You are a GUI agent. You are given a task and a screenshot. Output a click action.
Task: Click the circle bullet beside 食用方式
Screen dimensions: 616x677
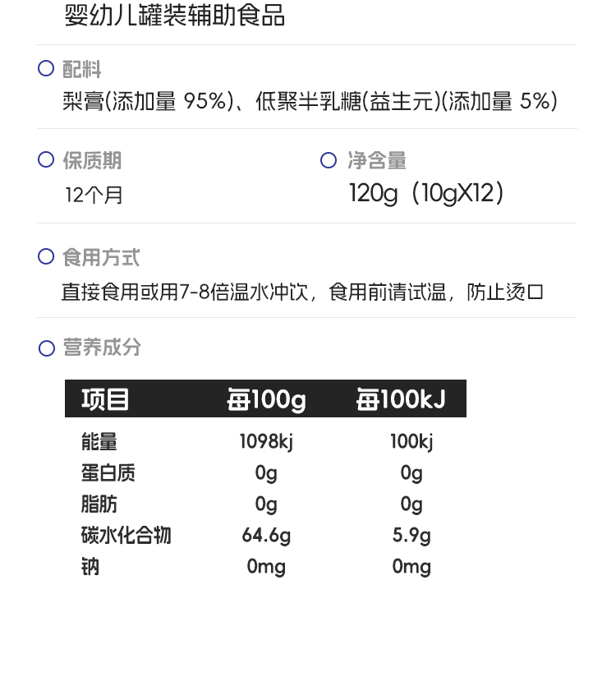tap(46, 257)
